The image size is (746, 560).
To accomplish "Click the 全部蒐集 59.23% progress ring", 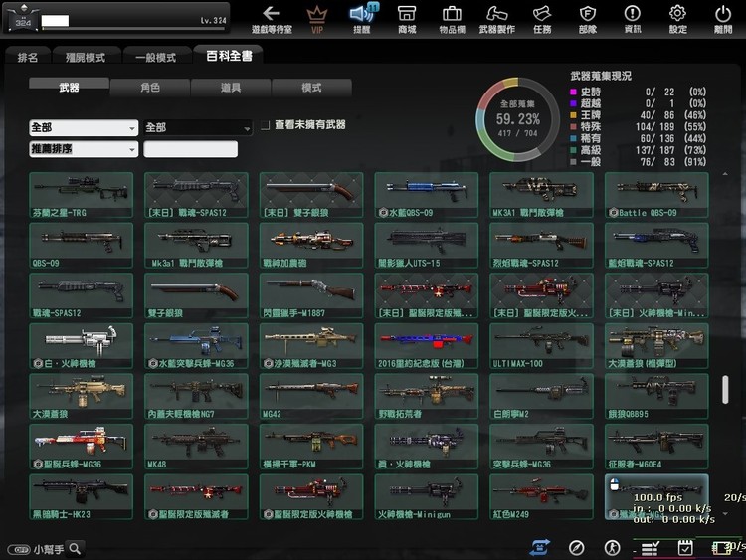I will pos(517,119).
